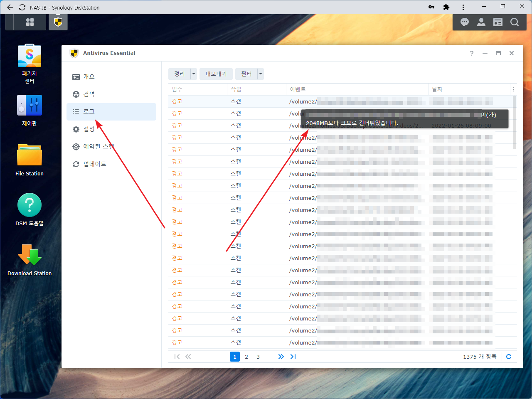Click the 정리 clear button

click(180, 74)
